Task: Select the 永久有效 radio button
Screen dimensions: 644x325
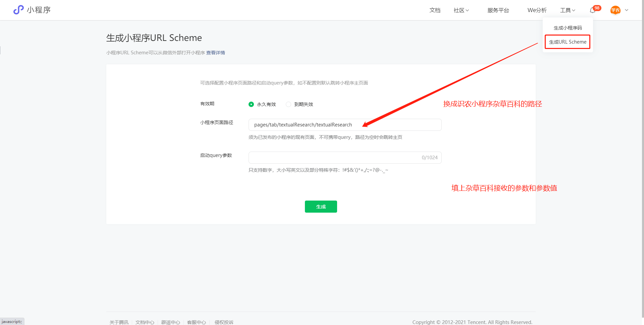Action: coord(251,104)
